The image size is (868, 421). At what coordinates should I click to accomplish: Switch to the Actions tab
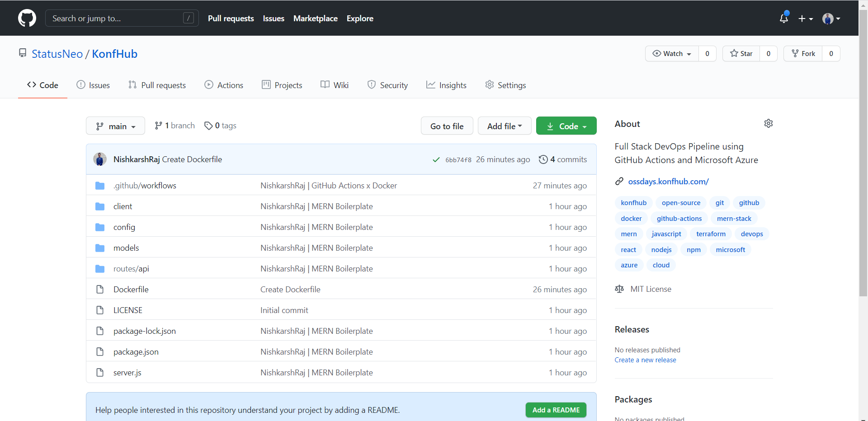click(x=224, y=85)
